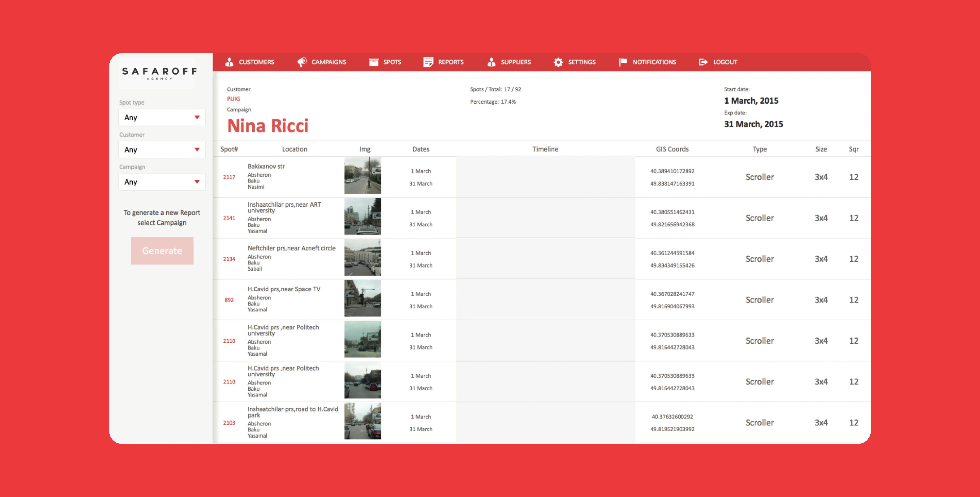Expand the Customer filter dropdown

tap(162, 150)
